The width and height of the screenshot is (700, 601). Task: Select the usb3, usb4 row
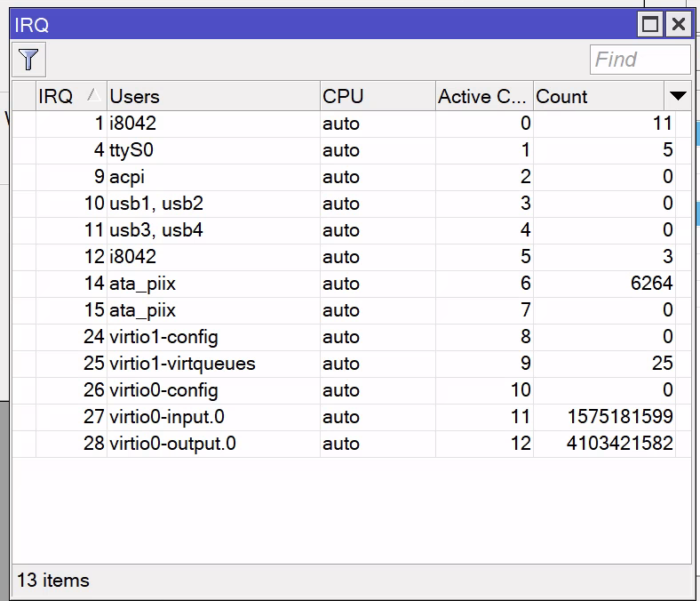coord(352,230)
